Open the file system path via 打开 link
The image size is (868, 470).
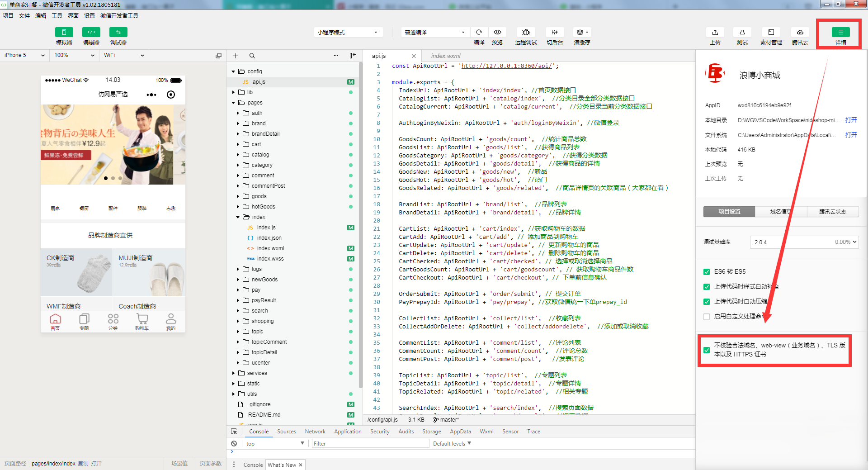(x=851, y=135)
